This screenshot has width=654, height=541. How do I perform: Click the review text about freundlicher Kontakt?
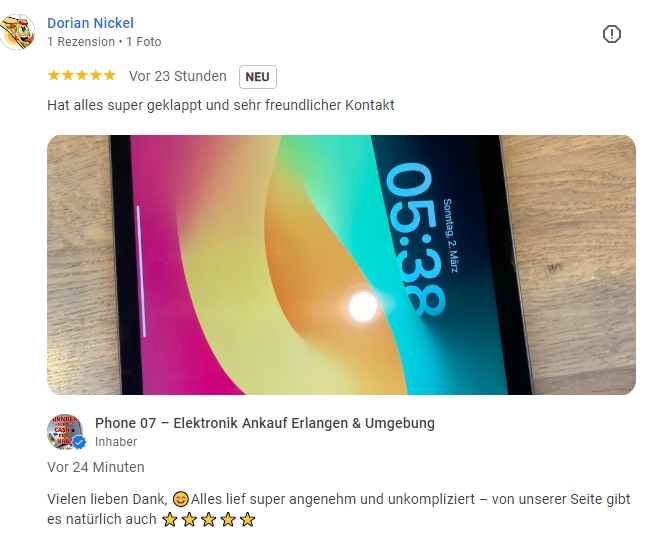coord(220,105)
